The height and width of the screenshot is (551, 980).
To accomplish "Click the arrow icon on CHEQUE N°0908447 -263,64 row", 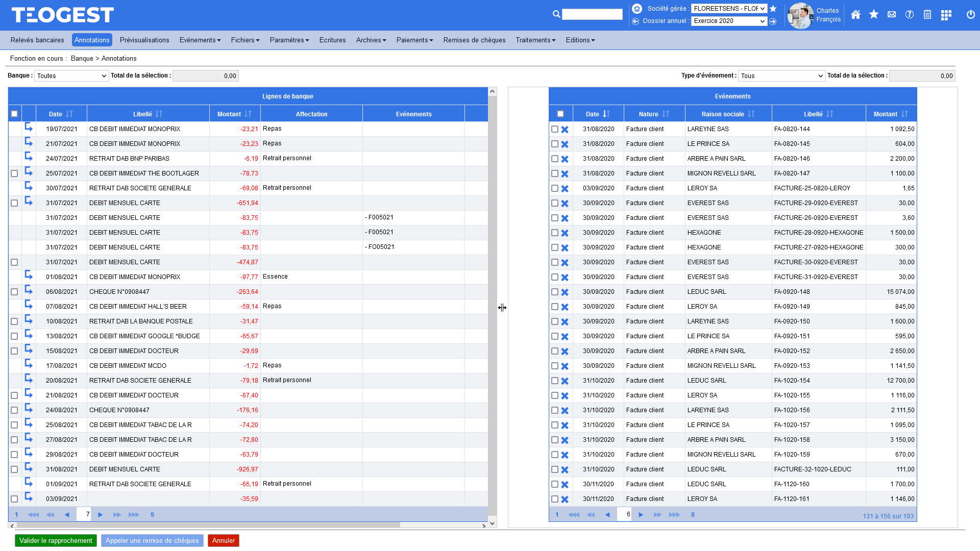I will coord(29,291).
